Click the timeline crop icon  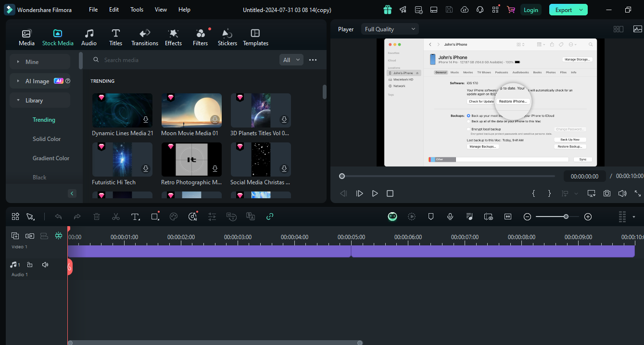click(x=154, y=217)
